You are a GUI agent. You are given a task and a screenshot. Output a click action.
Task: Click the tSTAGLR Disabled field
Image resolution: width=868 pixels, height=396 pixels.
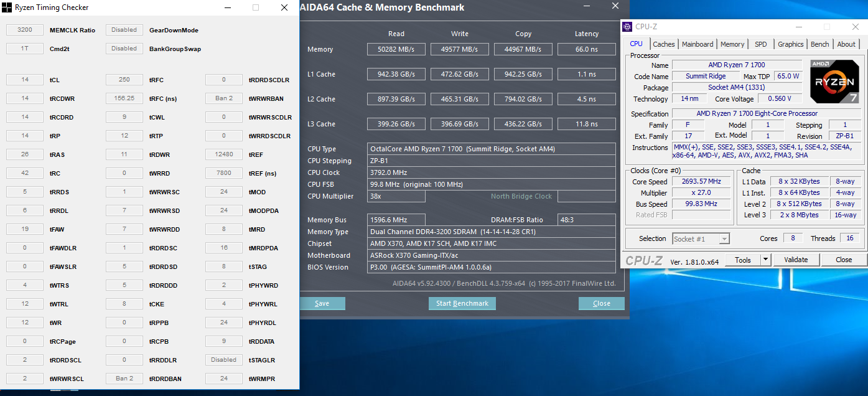coord(224,360)
